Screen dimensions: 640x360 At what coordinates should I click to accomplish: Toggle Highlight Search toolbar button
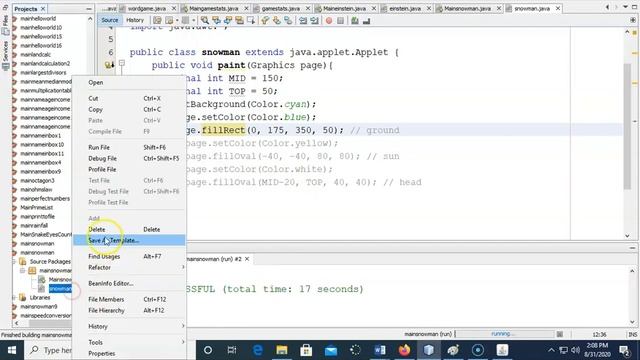(239, 20)
